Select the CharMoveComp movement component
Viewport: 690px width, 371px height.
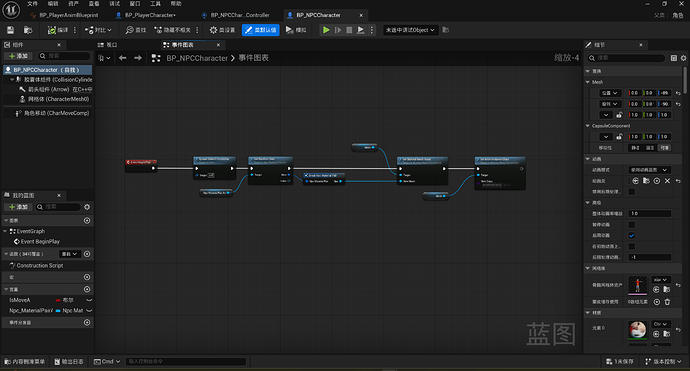[x=52, y=113]
